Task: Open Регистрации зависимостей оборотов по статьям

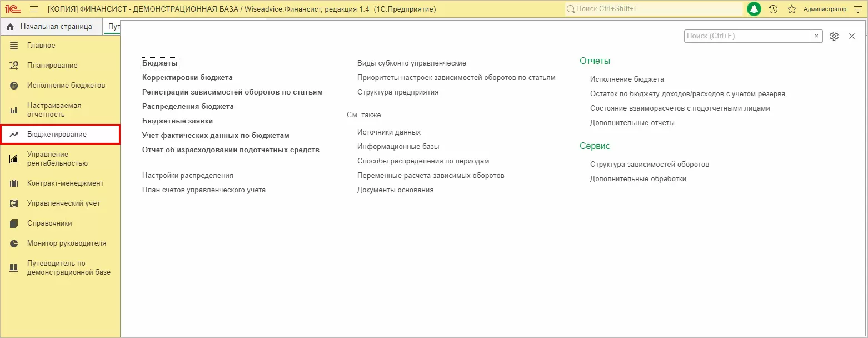Action: pos(232,92)
